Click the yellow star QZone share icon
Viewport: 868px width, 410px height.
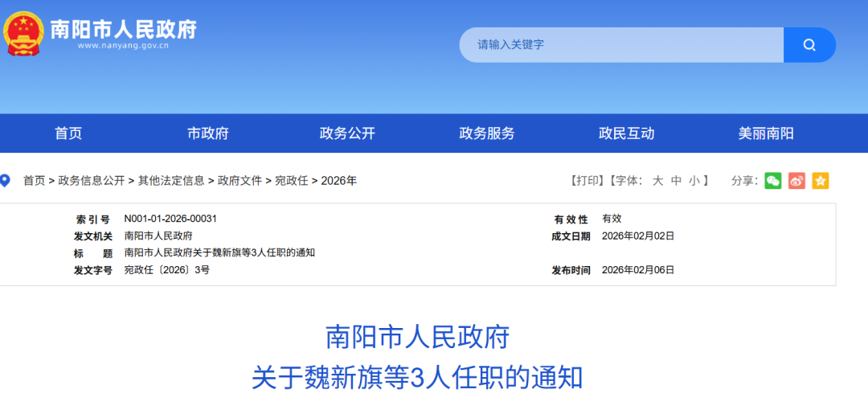(x=820, y=181)
